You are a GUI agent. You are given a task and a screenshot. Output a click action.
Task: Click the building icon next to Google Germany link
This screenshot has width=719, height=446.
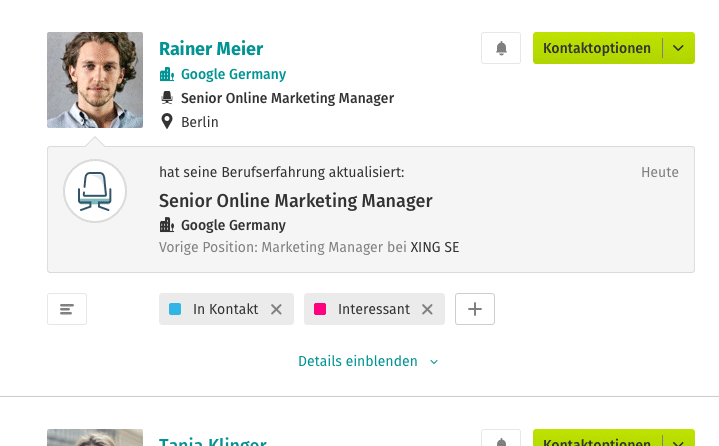tap(167, 74)
